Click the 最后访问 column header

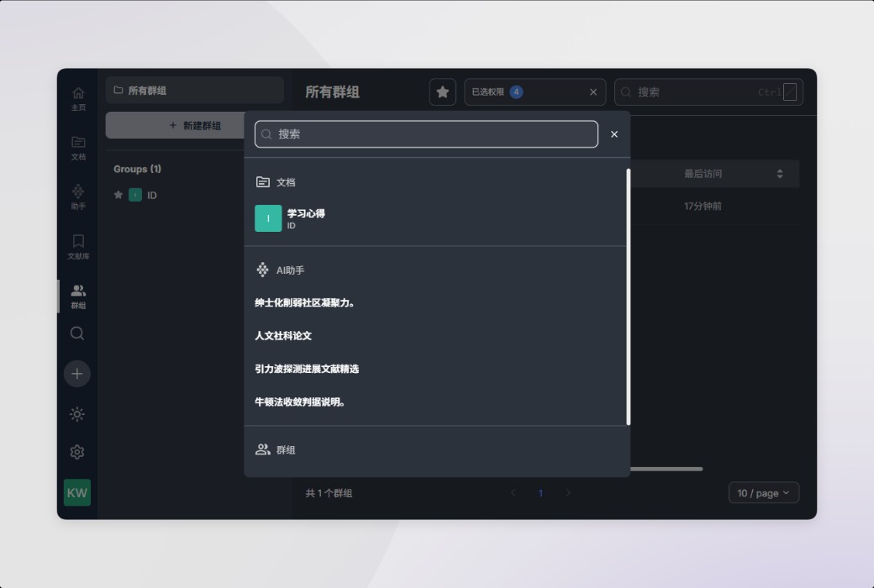pos(703,174)
